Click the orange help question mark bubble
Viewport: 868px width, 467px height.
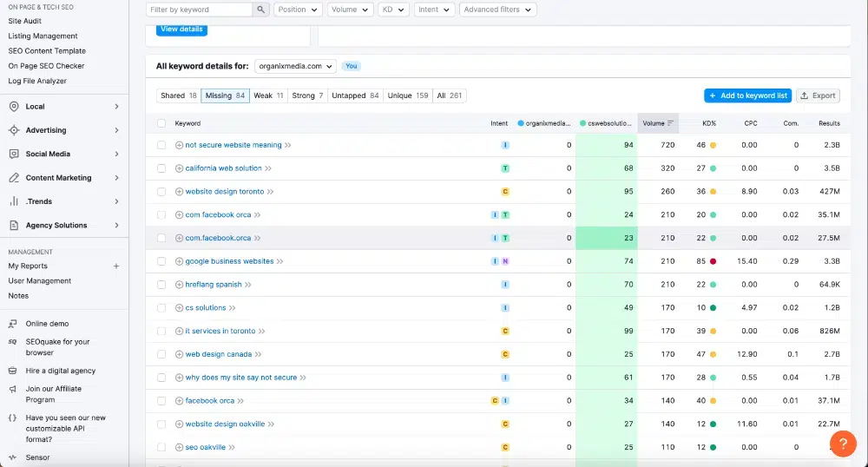pyautogui.click(x=843, y=444)
